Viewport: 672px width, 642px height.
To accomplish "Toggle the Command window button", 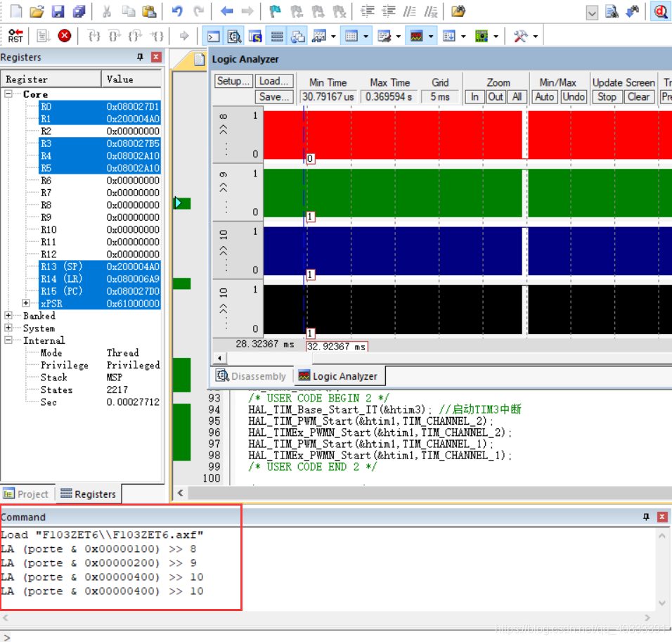I will 213,37.
